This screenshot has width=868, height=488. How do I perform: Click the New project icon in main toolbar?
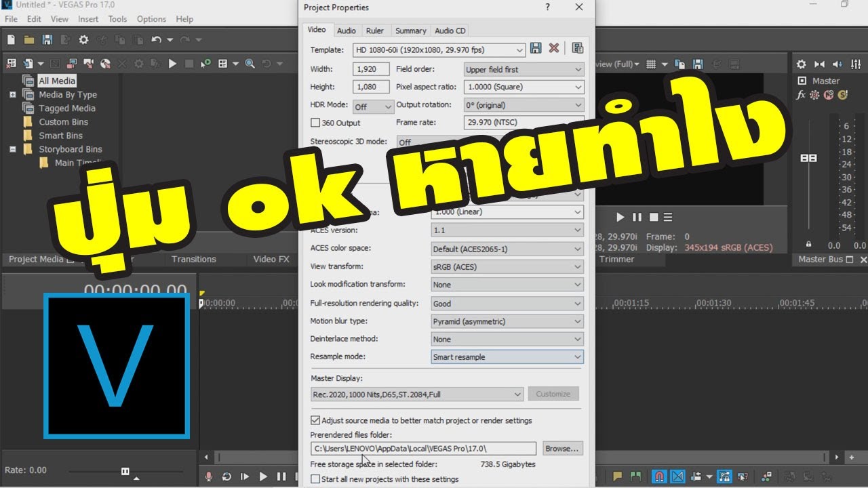12,40
